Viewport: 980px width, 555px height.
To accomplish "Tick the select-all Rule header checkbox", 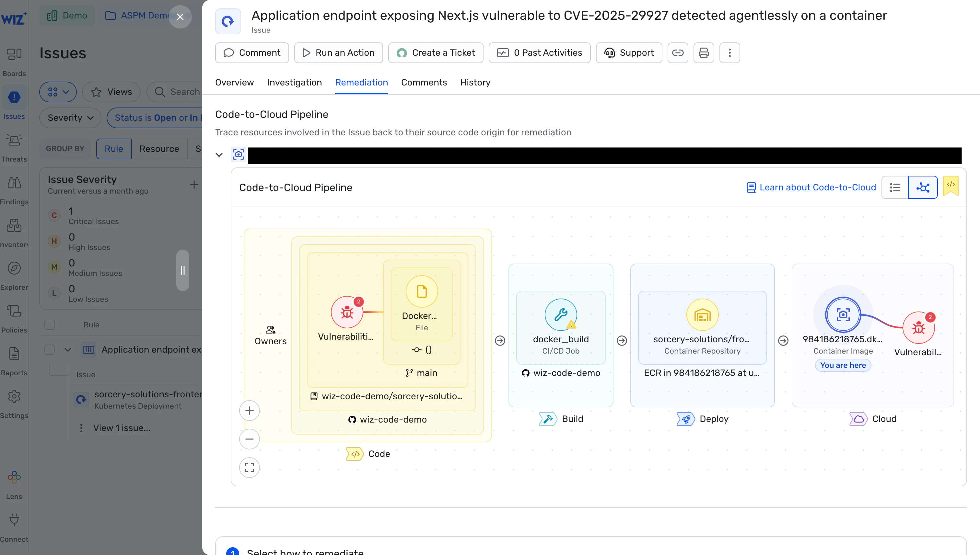I will [x=50, y=325].
